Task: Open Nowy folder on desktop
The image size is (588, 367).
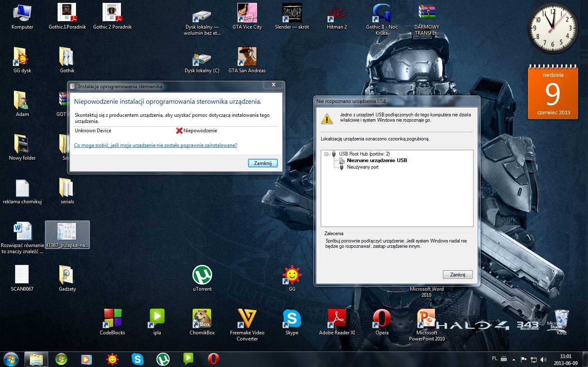Action: [x=22, y=147]
